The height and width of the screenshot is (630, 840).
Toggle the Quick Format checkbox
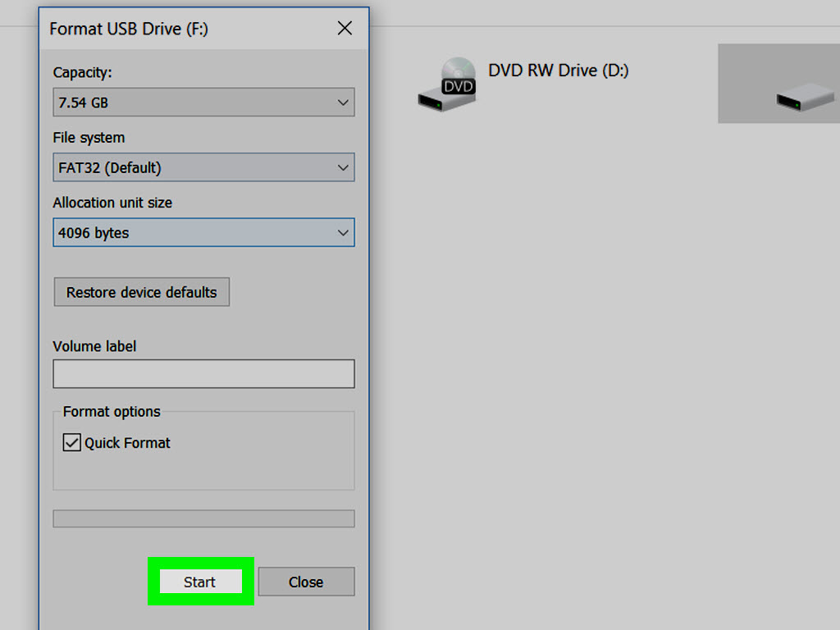point(72,442)
